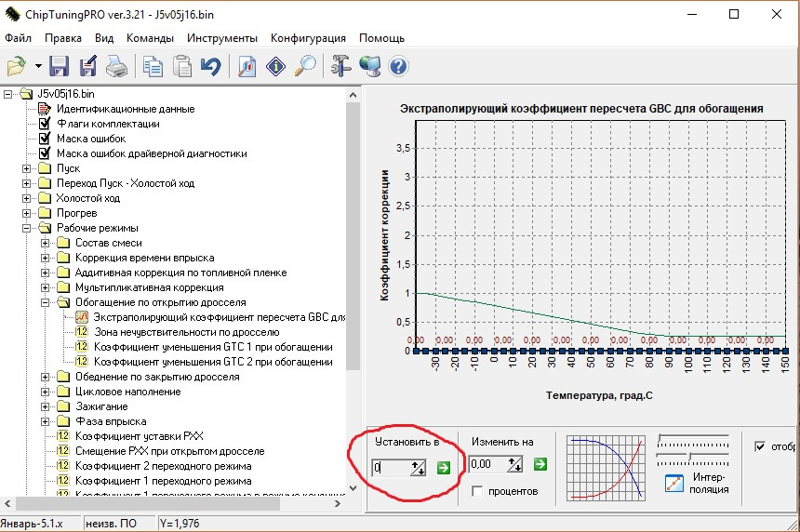
Task: Apply 'Установить в' value with green arrow
Action: point(444,468)
